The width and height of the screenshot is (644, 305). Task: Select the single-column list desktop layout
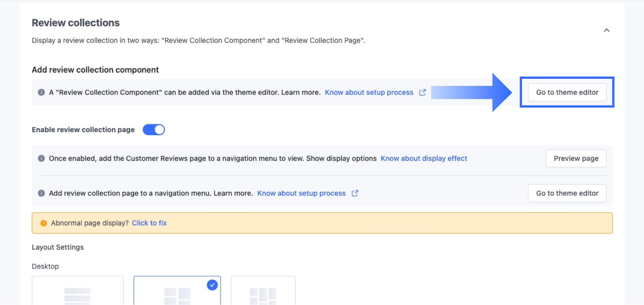[78, 292]
